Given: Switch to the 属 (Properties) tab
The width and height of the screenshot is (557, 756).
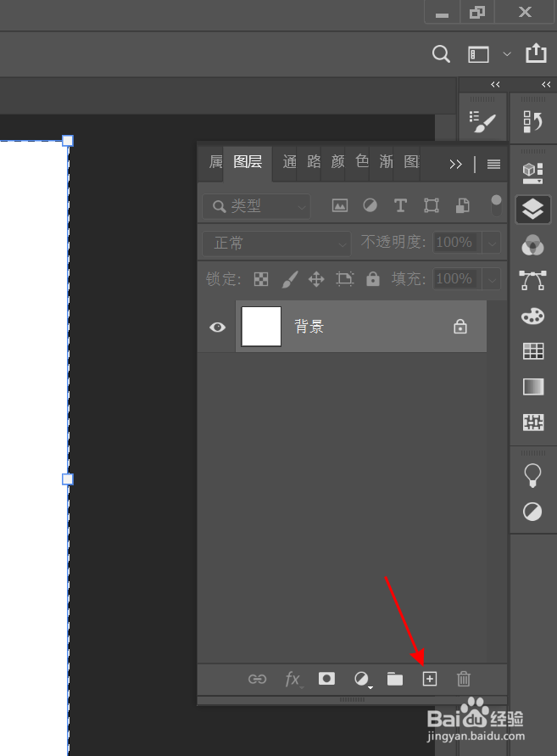Looking at the screenshot, I should 215,161.
